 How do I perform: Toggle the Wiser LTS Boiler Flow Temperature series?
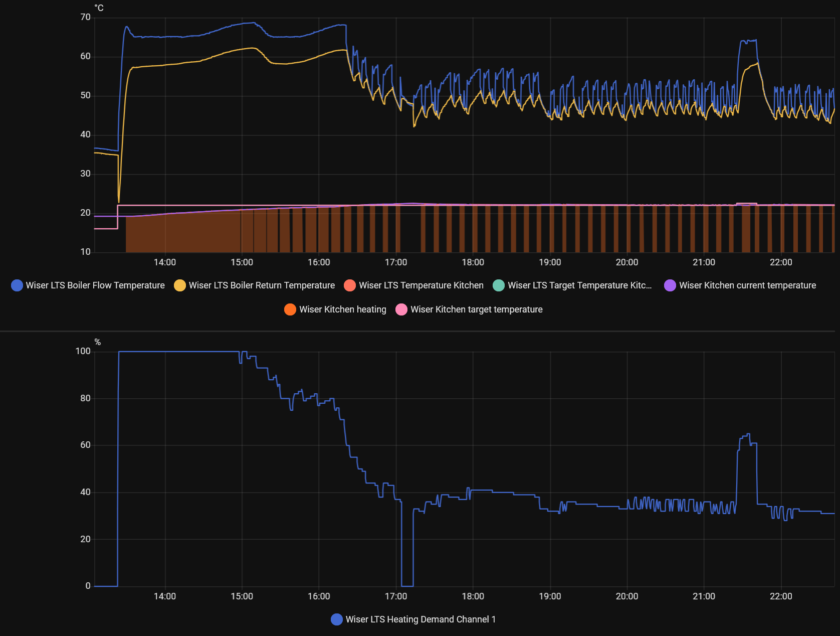click(x=88, y=285)
